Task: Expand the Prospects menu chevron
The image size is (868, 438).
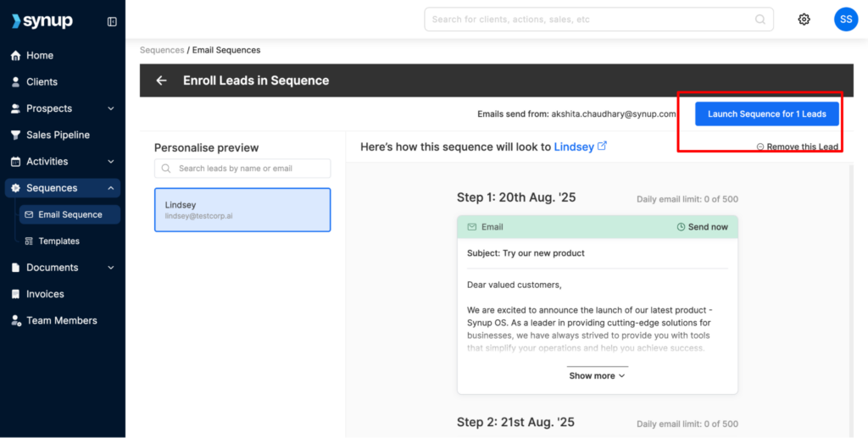Action: (x=111, y=108)
